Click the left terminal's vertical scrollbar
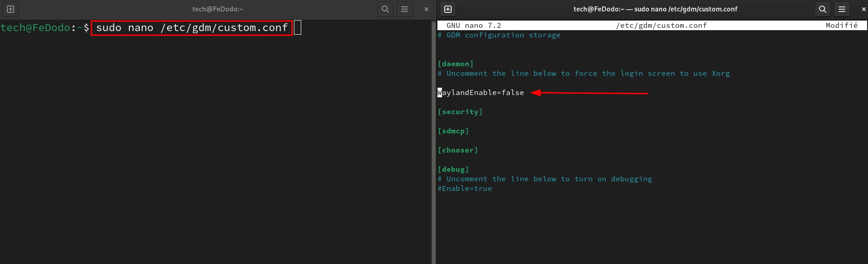Screen dimensions: 868x264 (433, 142)
